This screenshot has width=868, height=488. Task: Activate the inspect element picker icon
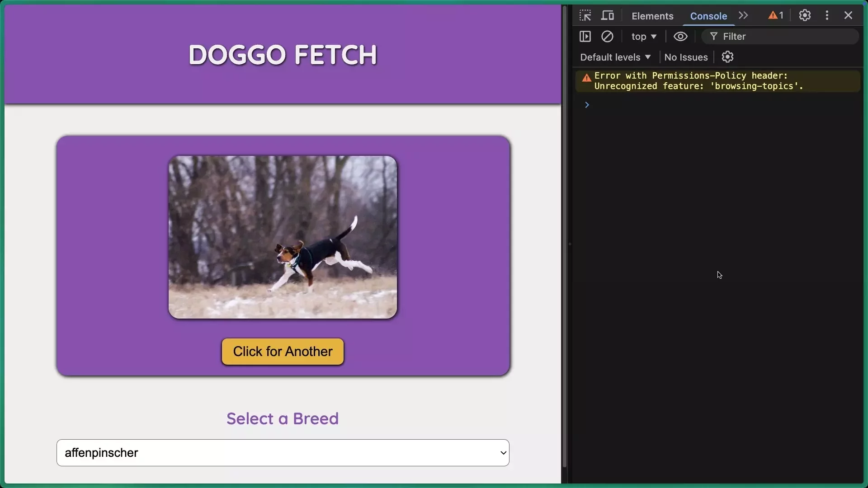[585, 16]
